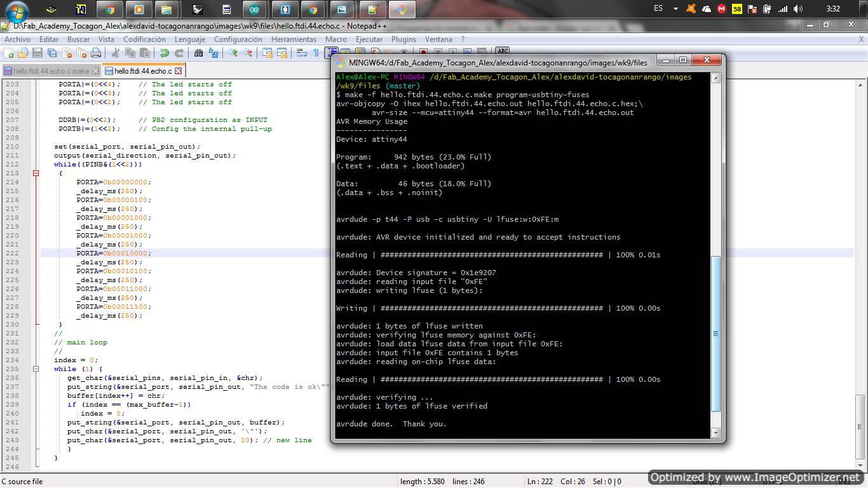Open the Lenguaje menu
The image size is (868, 488).
click(189, 39)
